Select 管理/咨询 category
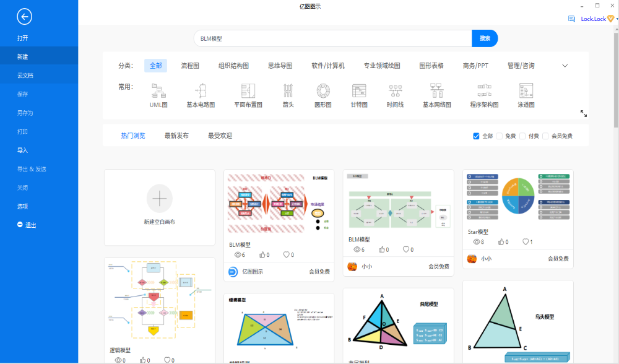This screenshot has width=619, height=364. coord(521,66)
